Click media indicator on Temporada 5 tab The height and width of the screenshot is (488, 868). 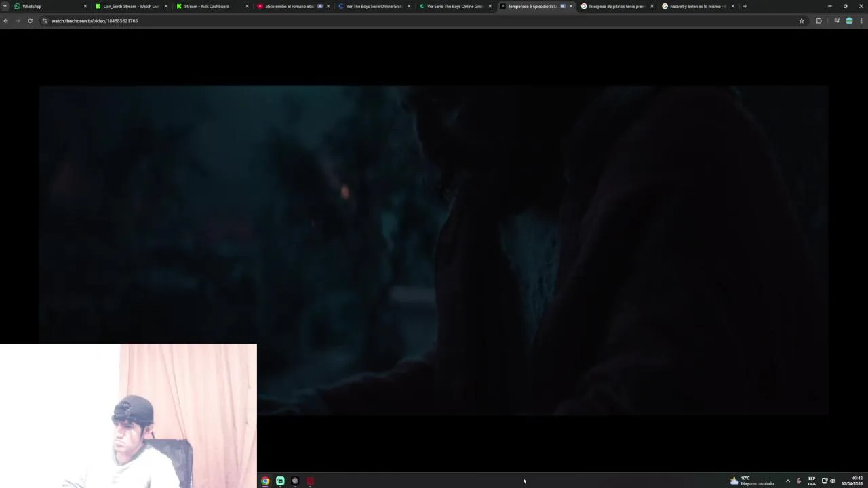click(x=563, y=6)
